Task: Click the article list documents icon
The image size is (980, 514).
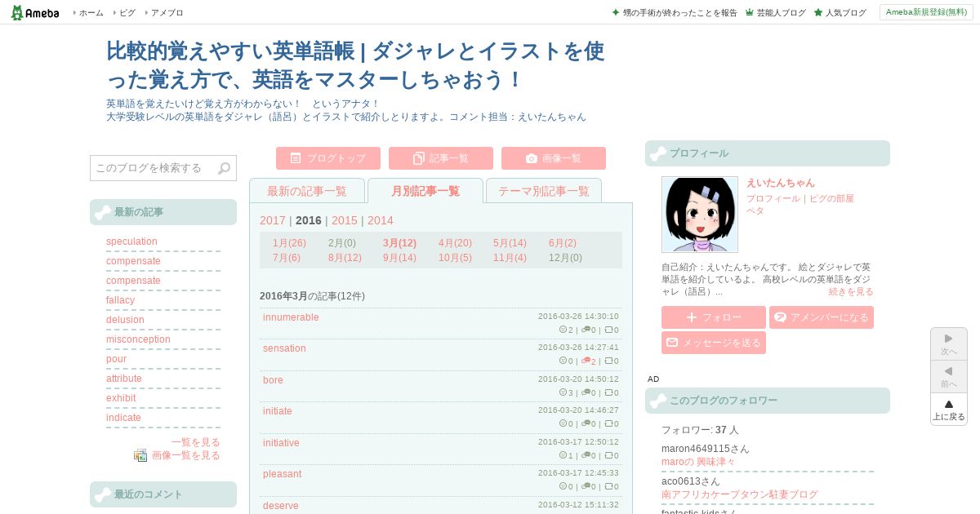Action: click(419, 158)
